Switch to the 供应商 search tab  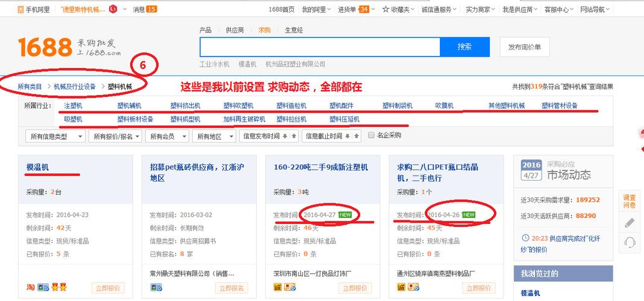point(234,30)
